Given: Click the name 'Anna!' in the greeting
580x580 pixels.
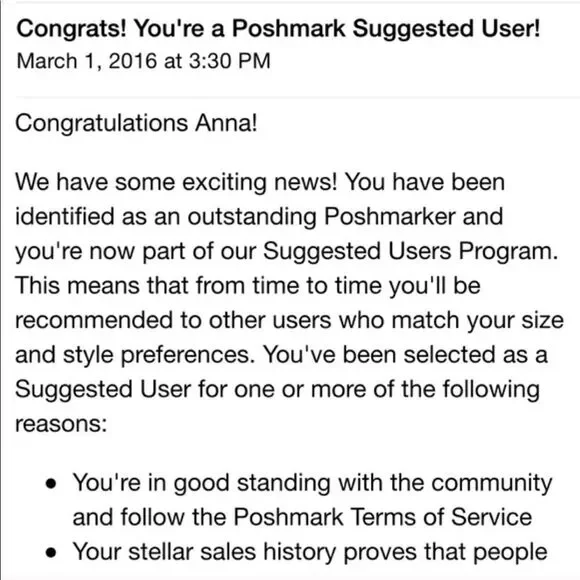Looking at the screenshot, I should pyautogui.click(x=226, y=123).
